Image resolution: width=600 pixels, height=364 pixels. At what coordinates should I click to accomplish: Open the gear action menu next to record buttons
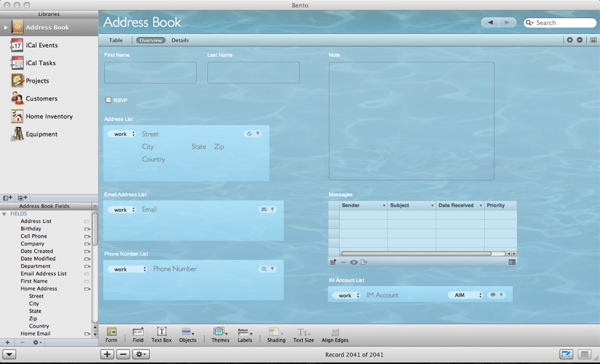point(141,355)
